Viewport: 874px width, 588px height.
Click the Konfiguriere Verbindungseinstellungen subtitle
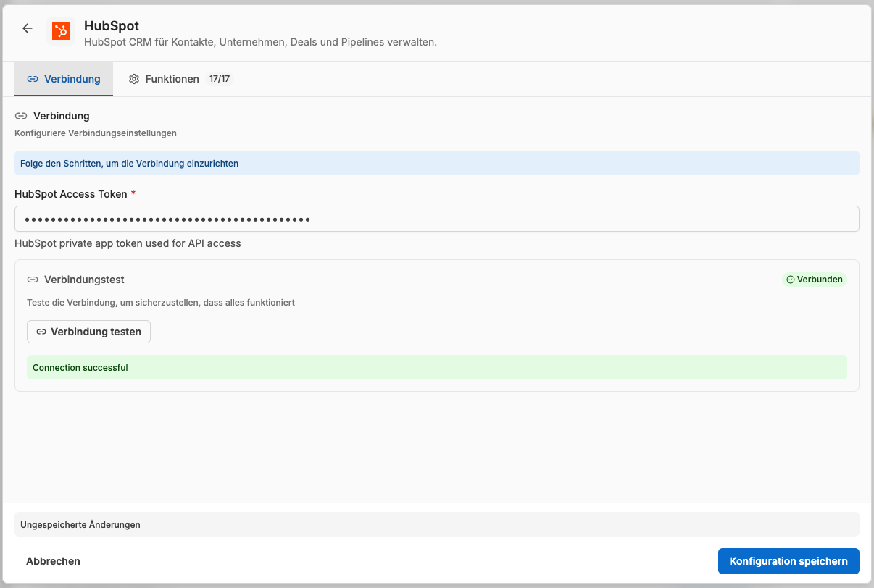(x=96, y=133)
